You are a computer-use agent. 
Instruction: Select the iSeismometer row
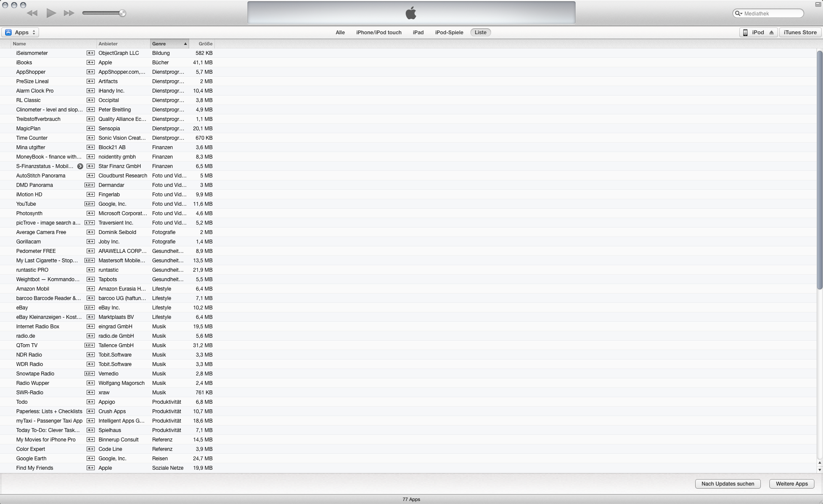(x=408, y=53)
